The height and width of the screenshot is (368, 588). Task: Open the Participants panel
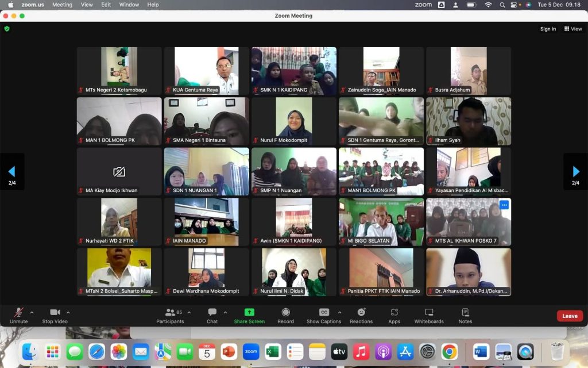[x=170, y=315]
